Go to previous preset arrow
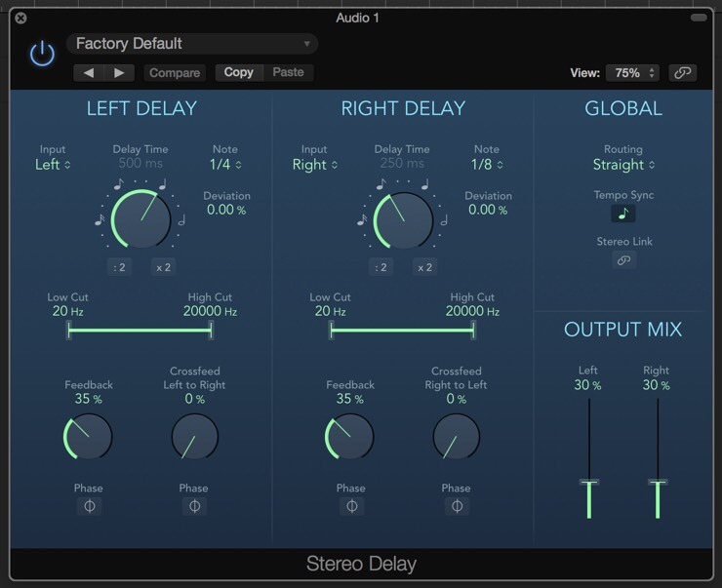Image resolution: width=722 pixels, height=588 pixels. [89, 73]
